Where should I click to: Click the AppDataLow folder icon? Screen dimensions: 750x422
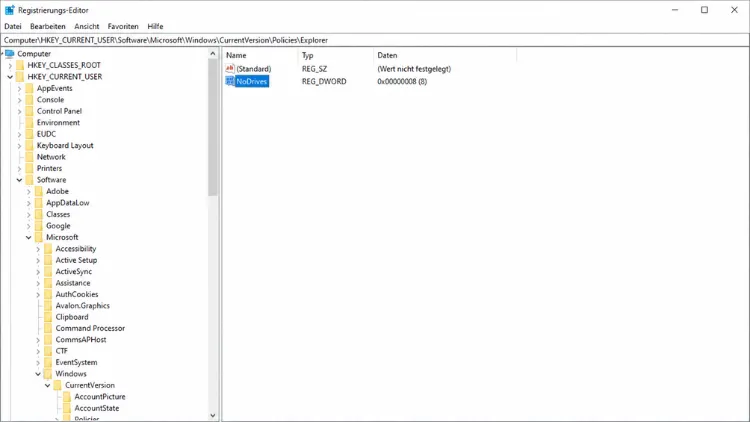[39, 203]
